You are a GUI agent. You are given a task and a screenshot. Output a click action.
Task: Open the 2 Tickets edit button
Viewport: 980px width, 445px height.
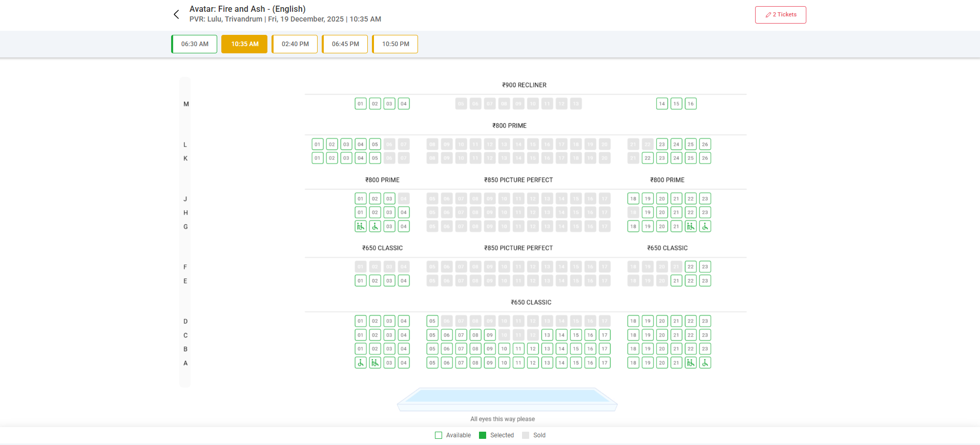780,15
